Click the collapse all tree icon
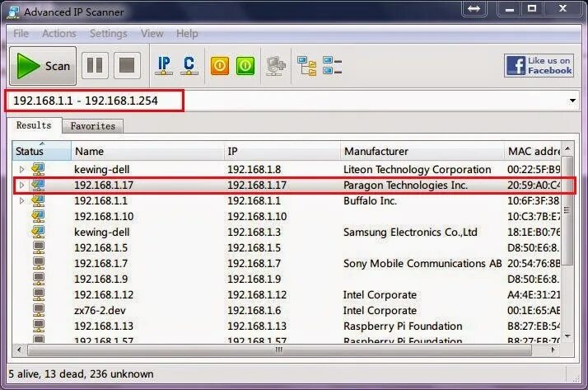 pos(332,66)
